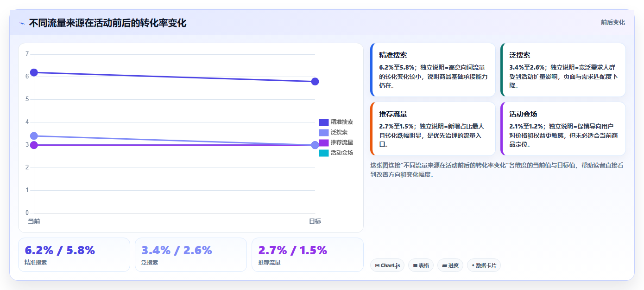Screen dimensions: 644x290
Task: Click the 目标 x-axis label
Action: pos(315,221)
